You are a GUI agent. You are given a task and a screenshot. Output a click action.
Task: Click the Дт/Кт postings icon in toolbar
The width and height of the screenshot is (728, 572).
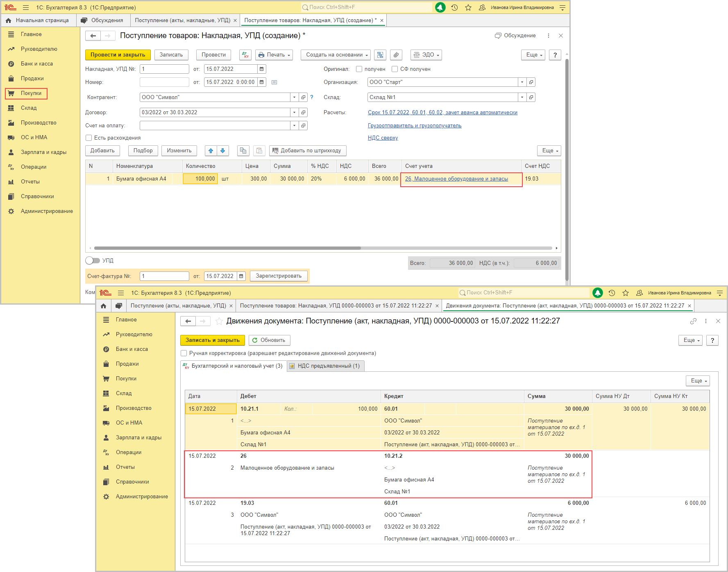(x=245, y=55)
